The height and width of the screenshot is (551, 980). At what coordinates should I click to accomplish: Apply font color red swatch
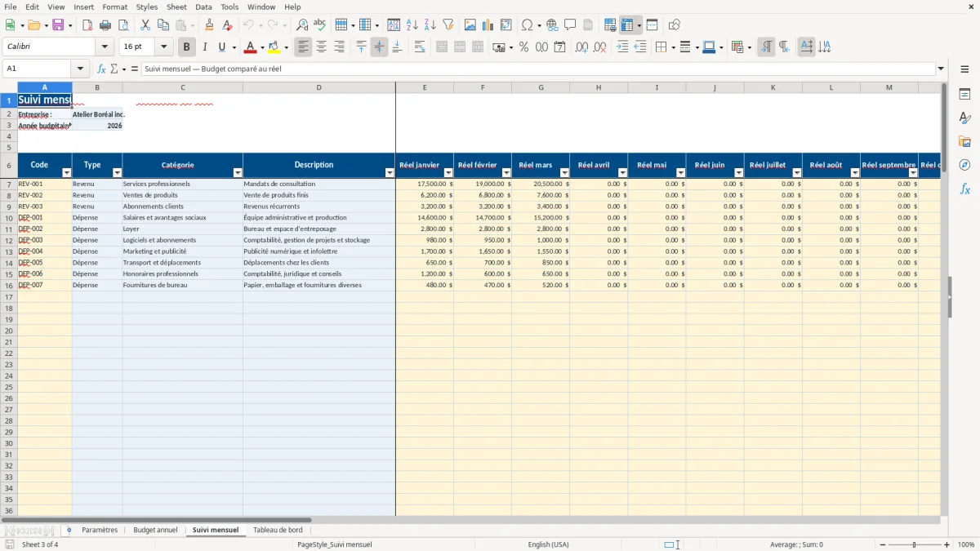pyautogui.click(x=250, y=47)
